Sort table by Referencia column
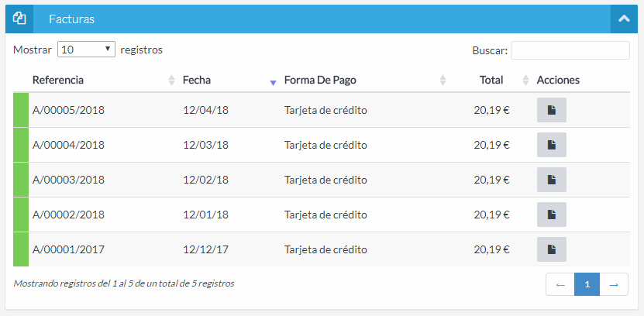The width and height of the screenshot is (644, 316). point(58,80)
